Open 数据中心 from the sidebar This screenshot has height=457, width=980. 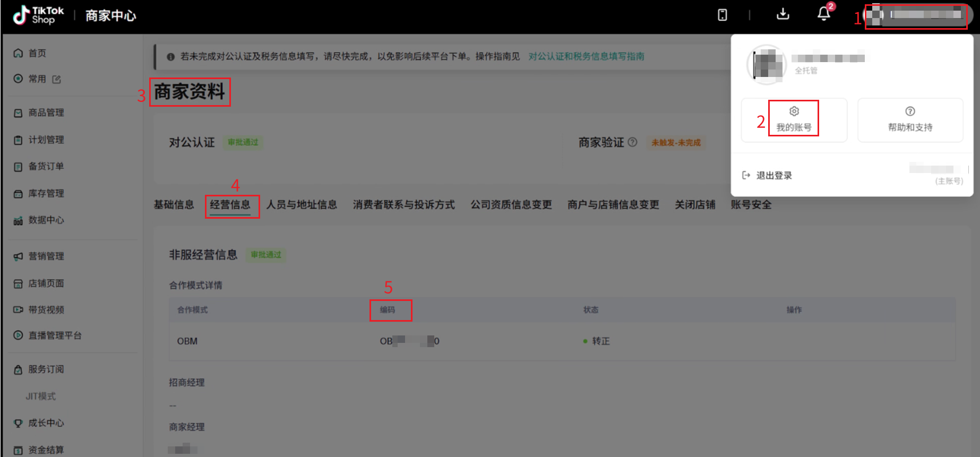point(46,220)
